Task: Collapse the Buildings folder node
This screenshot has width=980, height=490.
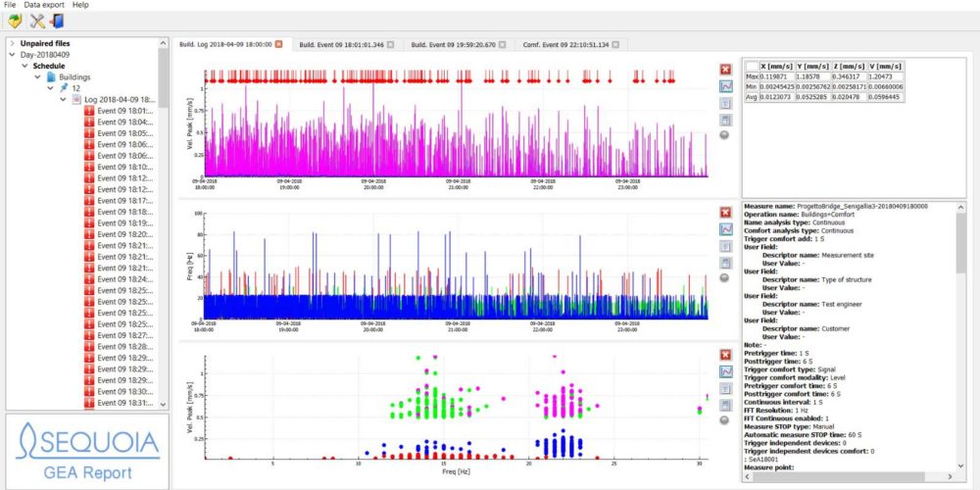Action: coord(37,76)
